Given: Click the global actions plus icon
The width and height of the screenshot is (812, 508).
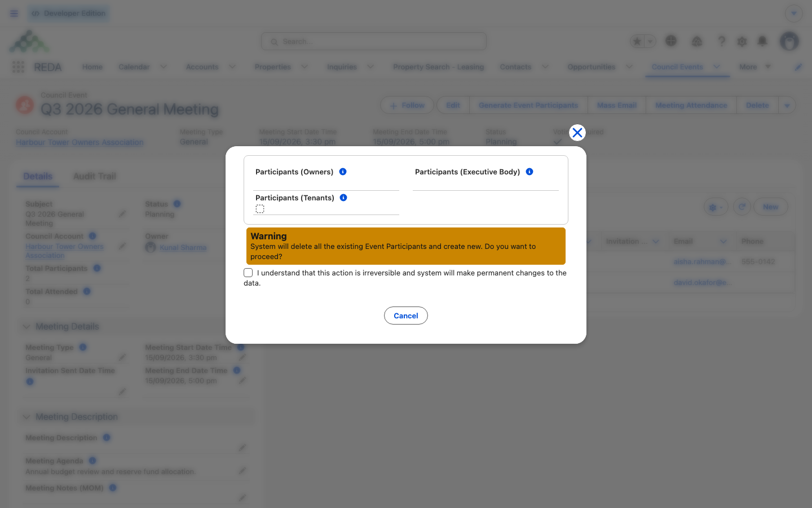Looking at the screenshot, I should click(x=671, y=41).
